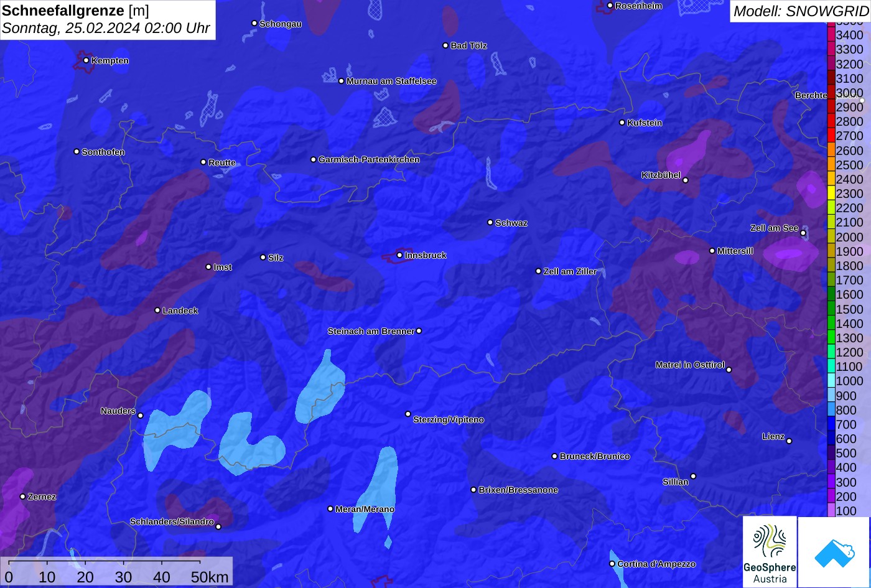The height and width of the screenshot is (588, 871).
Task: Click the Meran/Merano marker dot
Action: pyautogui.click(x=330, y=509)
